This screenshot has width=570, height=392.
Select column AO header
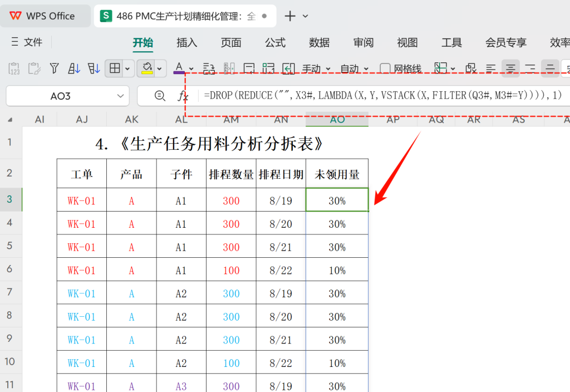(337, 119)
